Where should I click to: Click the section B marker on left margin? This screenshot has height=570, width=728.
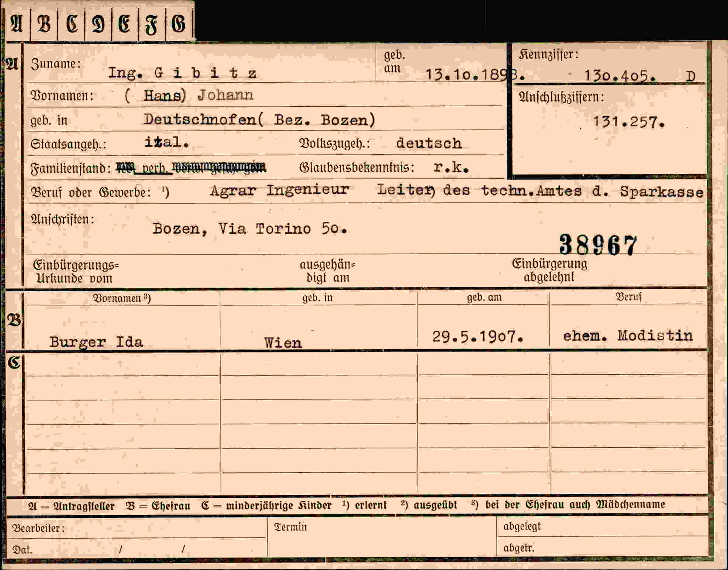pyautogui.click(x=14, y=320)
